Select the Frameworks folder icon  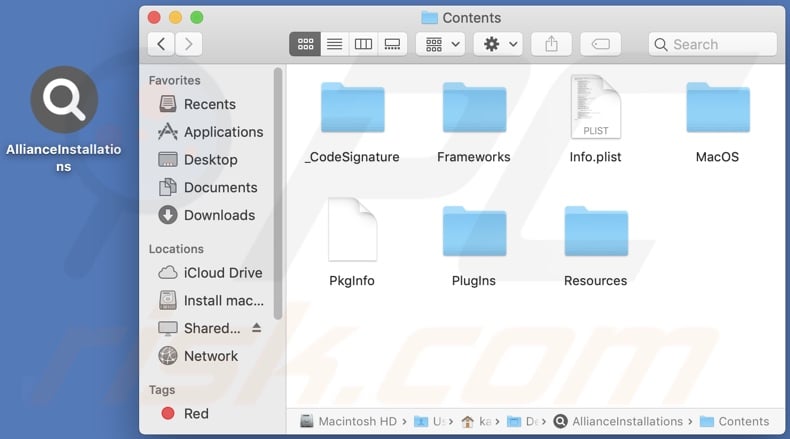click(x=475, y=107)
